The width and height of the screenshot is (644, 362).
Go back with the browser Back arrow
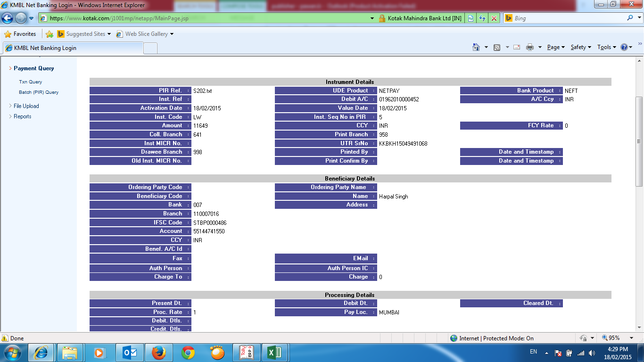tap(8, 18)
